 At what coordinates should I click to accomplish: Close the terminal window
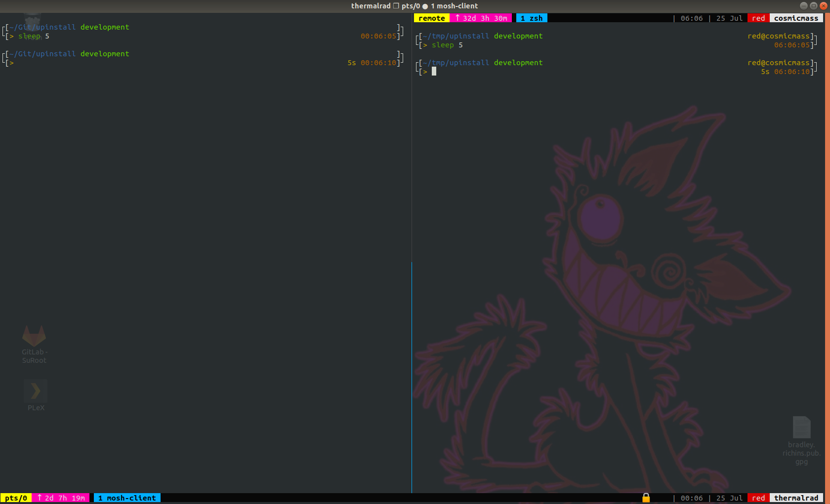[823, 6]
